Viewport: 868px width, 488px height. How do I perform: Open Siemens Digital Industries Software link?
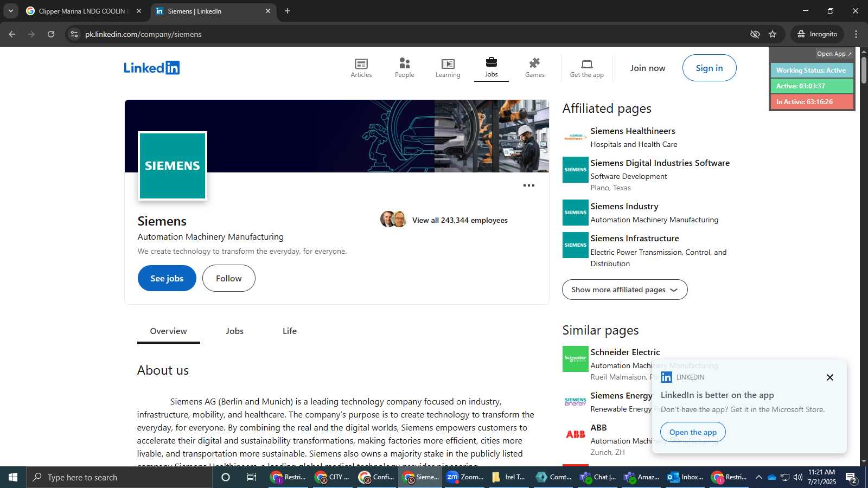[x=660, y=163]
